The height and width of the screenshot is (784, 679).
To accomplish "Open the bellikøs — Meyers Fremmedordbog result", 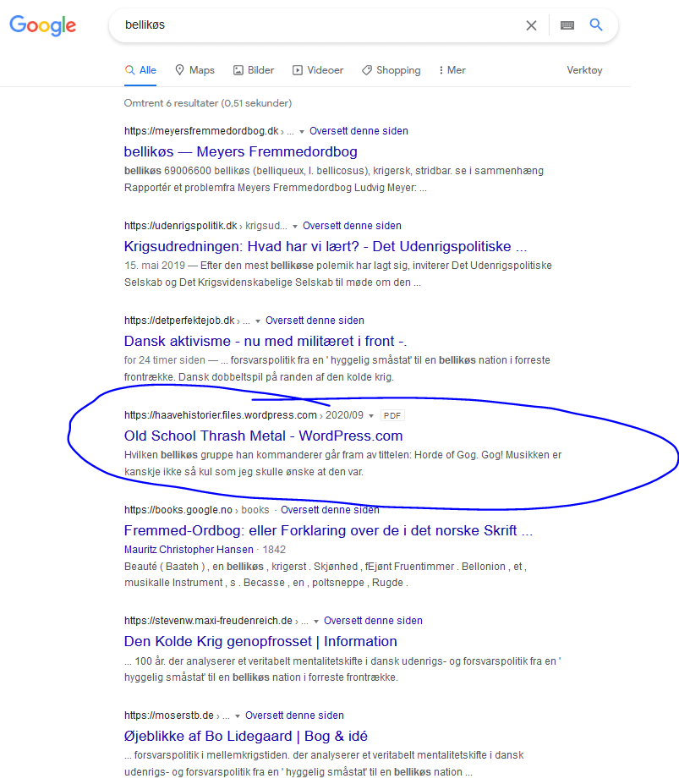I will 240,151.
